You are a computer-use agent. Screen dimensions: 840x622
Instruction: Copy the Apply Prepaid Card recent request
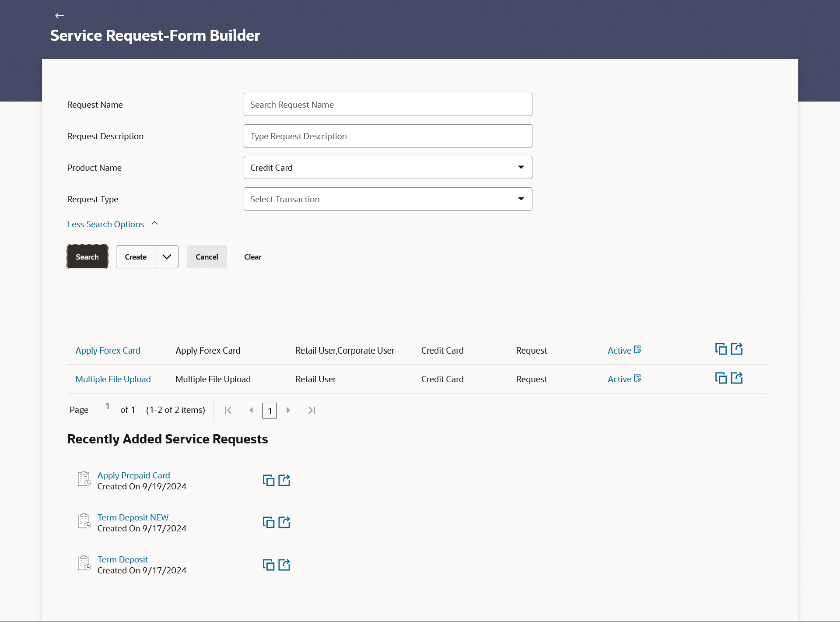(x=268, y=481)
